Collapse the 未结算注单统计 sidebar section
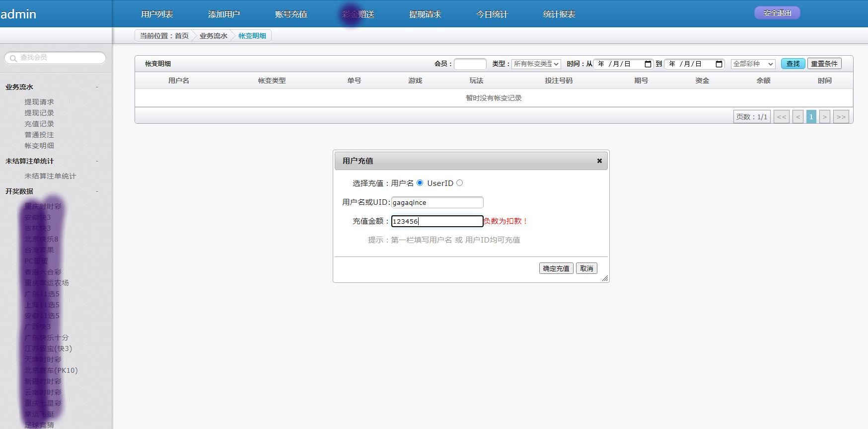 97,161
